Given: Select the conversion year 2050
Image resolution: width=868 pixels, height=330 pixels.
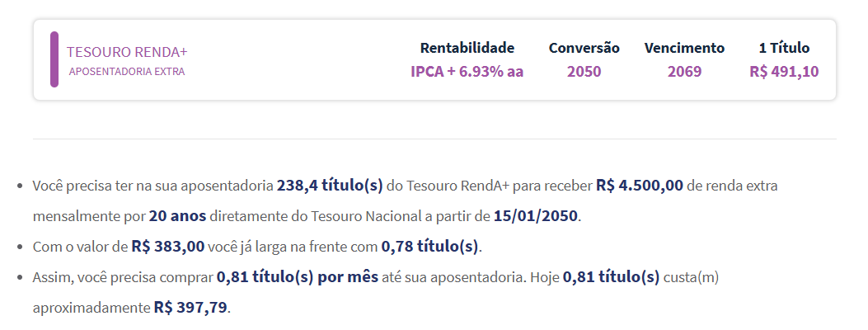Looking at the screenshot, I should pos(584,72).
